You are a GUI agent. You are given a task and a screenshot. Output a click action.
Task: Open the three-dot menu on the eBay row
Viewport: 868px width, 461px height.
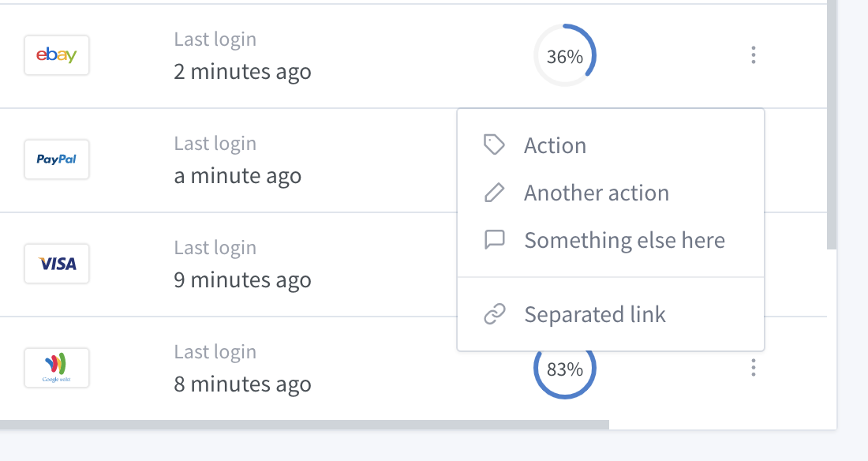pos(754,55)
